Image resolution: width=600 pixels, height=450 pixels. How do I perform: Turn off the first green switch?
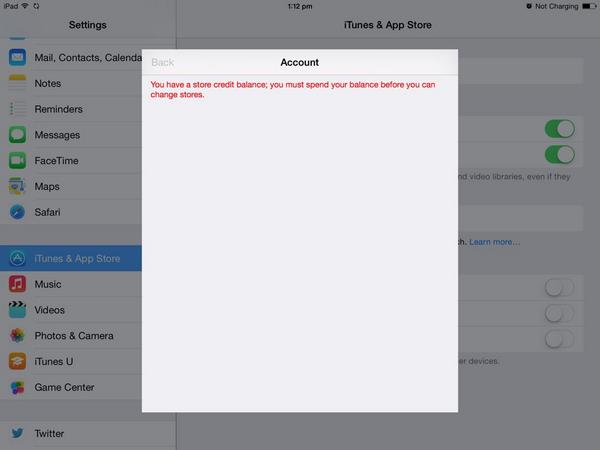[559, 129]
